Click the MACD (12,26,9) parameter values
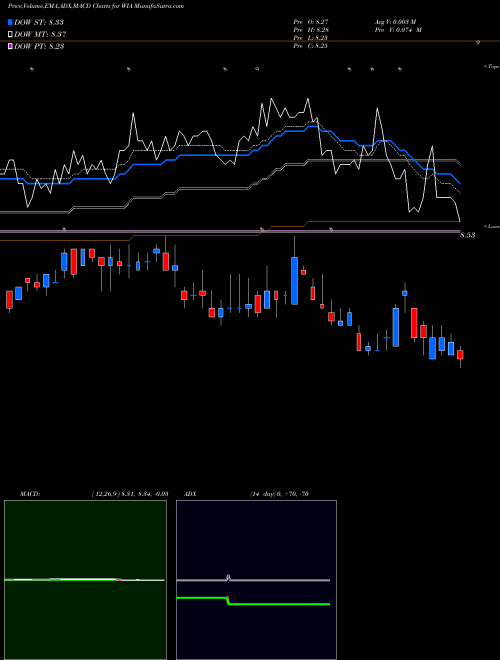The width and height of the screenshot is (500, 660). tap(130, 494)
